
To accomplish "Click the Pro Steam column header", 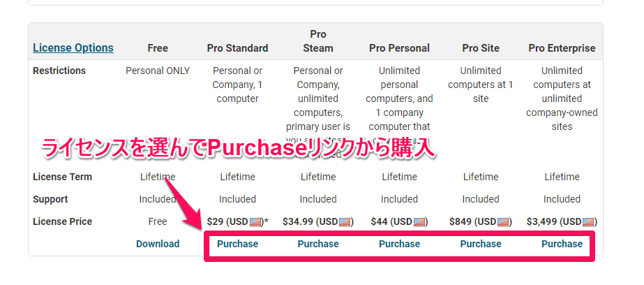I will click(318, 41).
